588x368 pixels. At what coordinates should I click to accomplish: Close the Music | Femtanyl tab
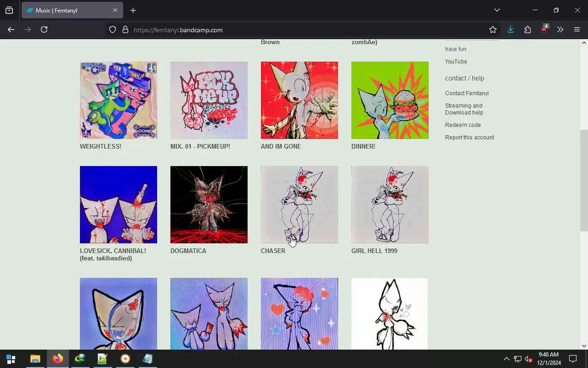(x=115, y=10)
